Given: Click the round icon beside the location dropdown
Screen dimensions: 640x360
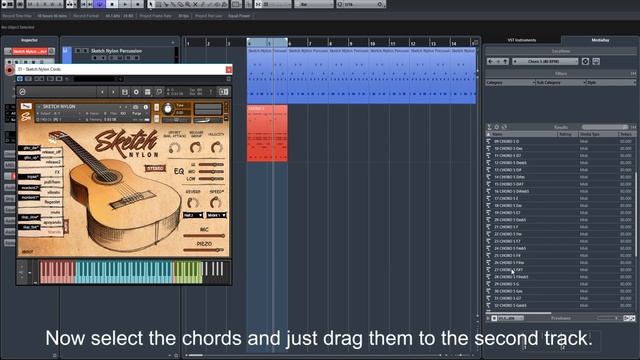Looking at the screenshot, I should 585,61.
